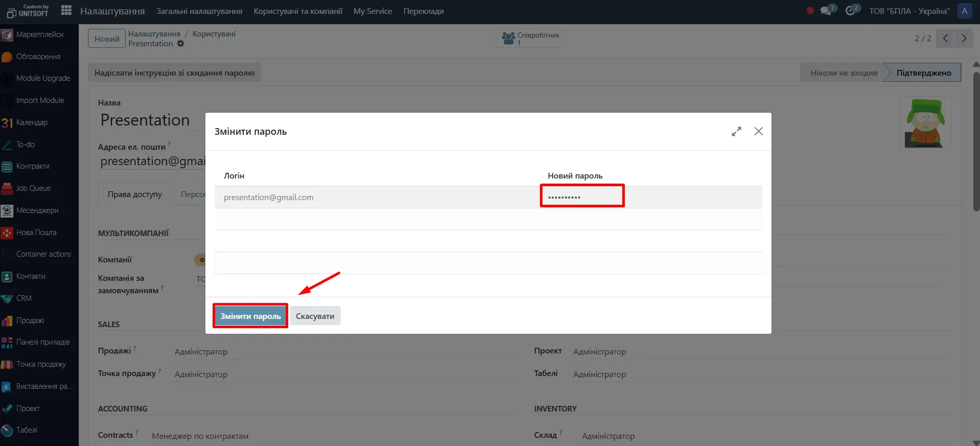This screenshot has height=446, width=980.
Task: Open the company switcher ТОВ "БПЛА - Україна"
Action: (x=909, y=11)
